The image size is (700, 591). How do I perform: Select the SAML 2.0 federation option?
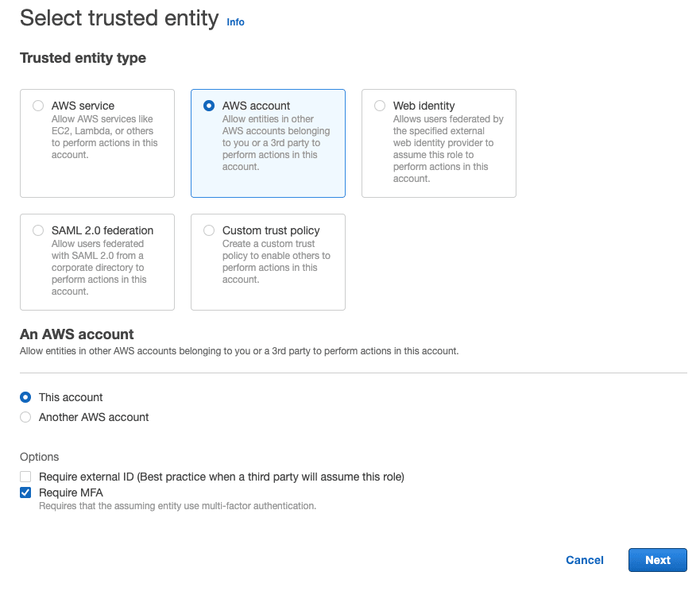coord(37,230)
